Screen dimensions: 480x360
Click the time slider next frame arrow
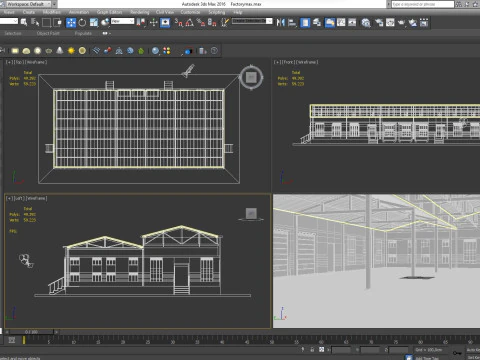click(x=56, y=332)
